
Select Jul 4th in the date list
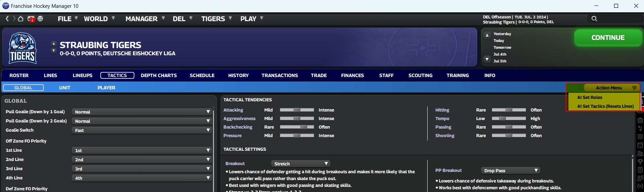(500, 54)
